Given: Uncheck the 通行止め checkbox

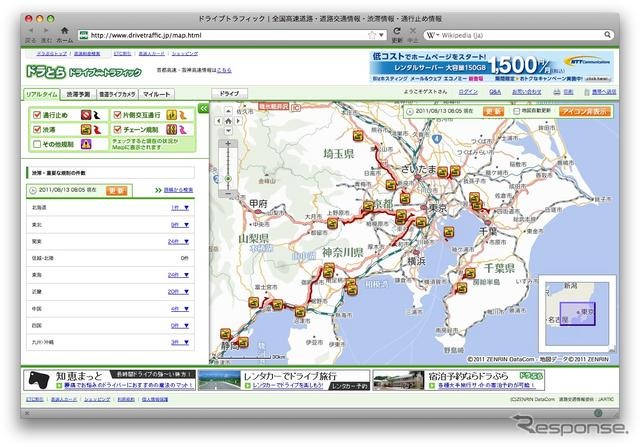Looking at the screenshot, I should [37, 115].
